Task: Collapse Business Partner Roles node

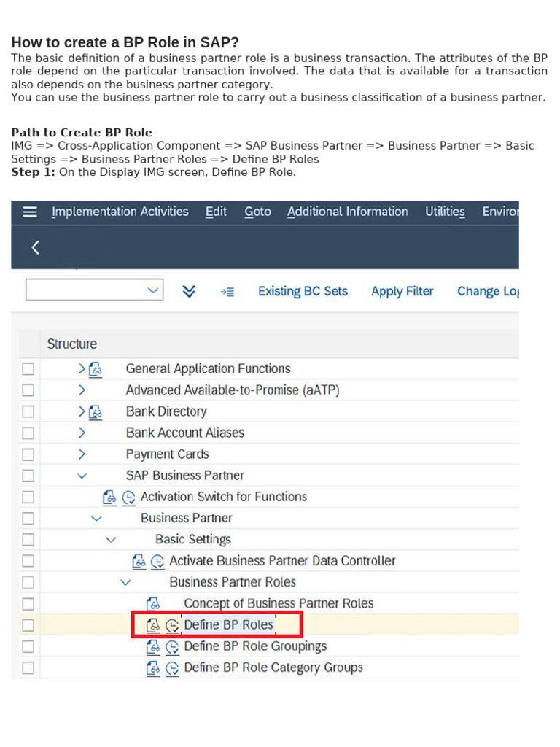Action: pos(125,583)
